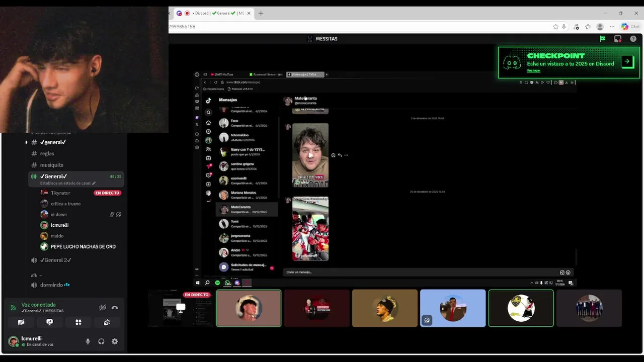
Task: Dismiss Checkpoint banner via Rechazar link
Action: click(533, 70)
